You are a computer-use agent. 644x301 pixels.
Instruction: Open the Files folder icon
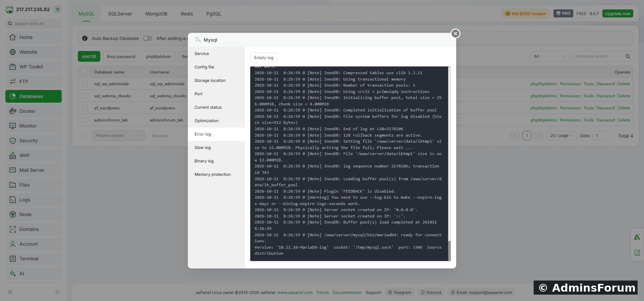click(x=13, y=185)
